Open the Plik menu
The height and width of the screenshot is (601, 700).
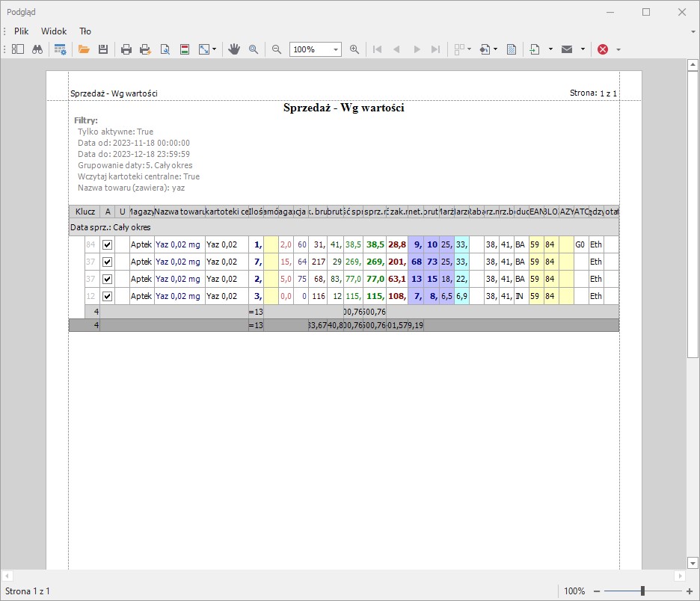(22, 31)
